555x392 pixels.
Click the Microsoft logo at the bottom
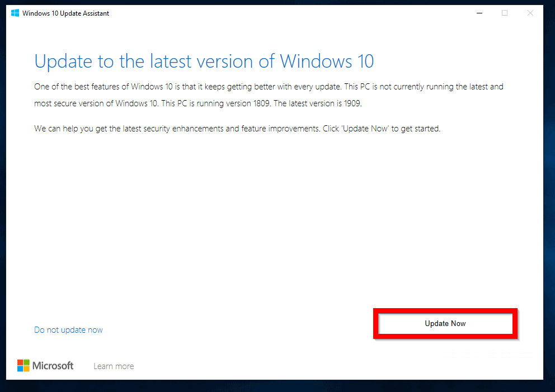pyautogui.click(x=45, y=366)
